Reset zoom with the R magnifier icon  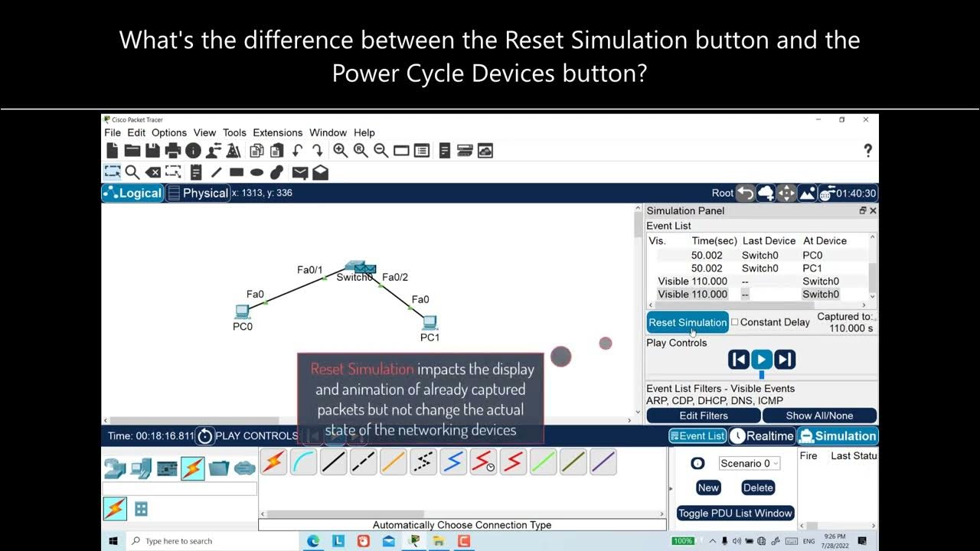coord(361,151)
